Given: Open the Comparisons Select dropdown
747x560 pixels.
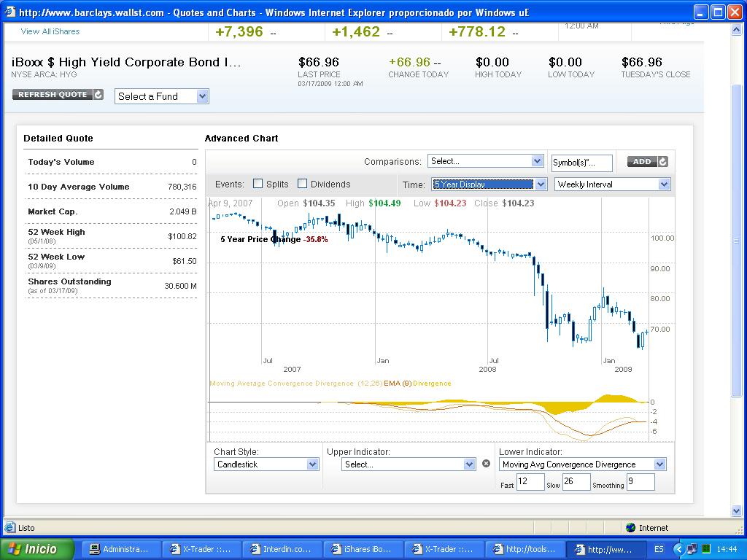Looking at the screenshot, I should coord(485,161).
